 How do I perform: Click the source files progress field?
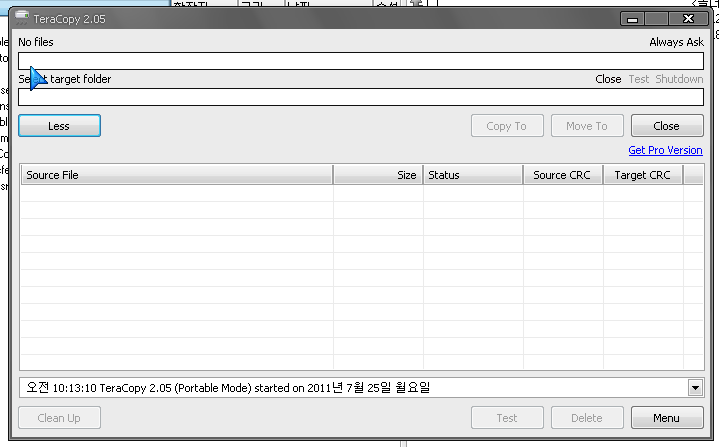361,61
